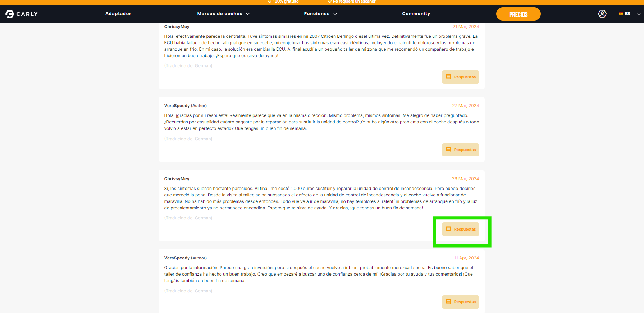This screenshot has width=644, height=313.
Task: Open the Carly logo home link
Action: (x=22, y=14)
